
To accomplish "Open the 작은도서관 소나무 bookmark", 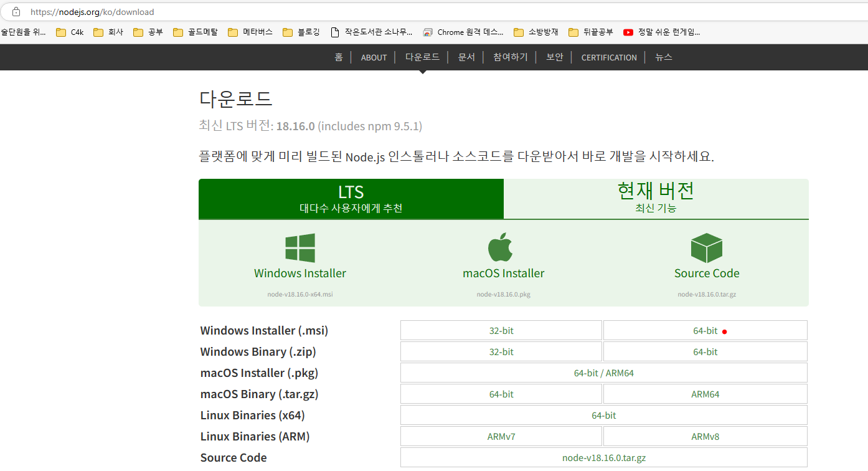I will point(371,32).
